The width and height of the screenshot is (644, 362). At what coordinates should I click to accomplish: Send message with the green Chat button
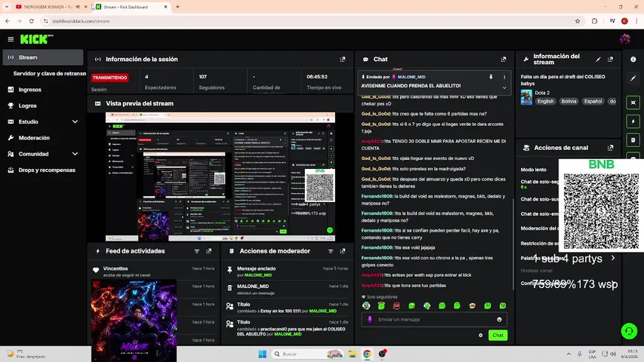(498, 336)
